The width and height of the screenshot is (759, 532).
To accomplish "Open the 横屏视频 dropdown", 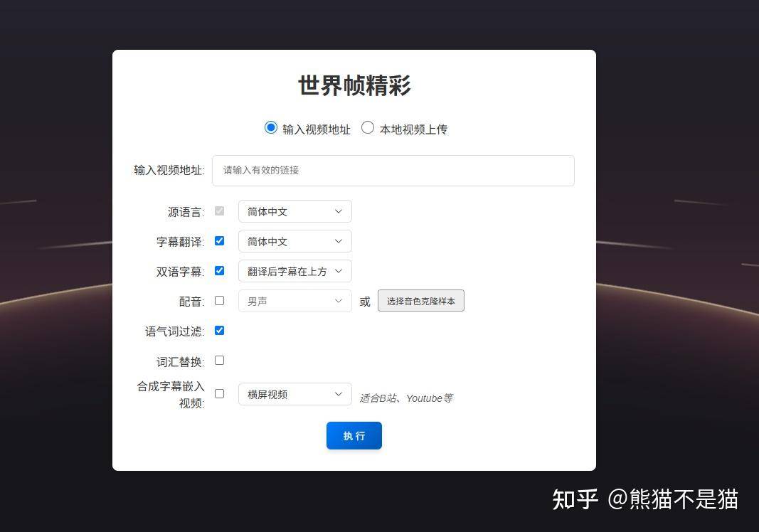I will 294,395.
